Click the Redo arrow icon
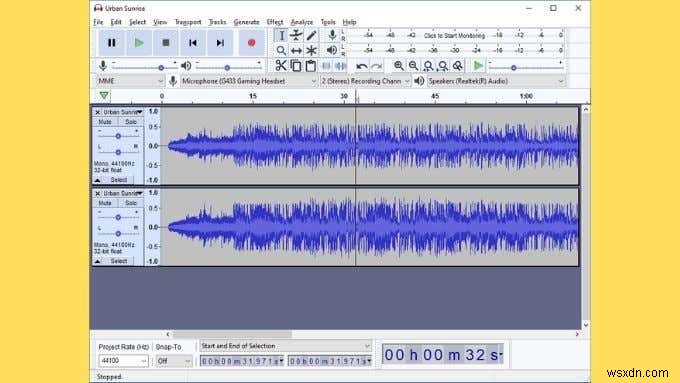This screenshot has height=383, width=680. click(x=377, y=66)
